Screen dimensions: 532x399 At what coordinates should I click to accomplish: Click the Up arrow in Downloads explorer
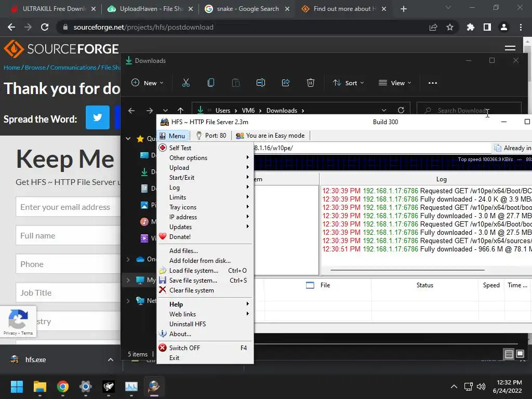(x=180, y=111)
